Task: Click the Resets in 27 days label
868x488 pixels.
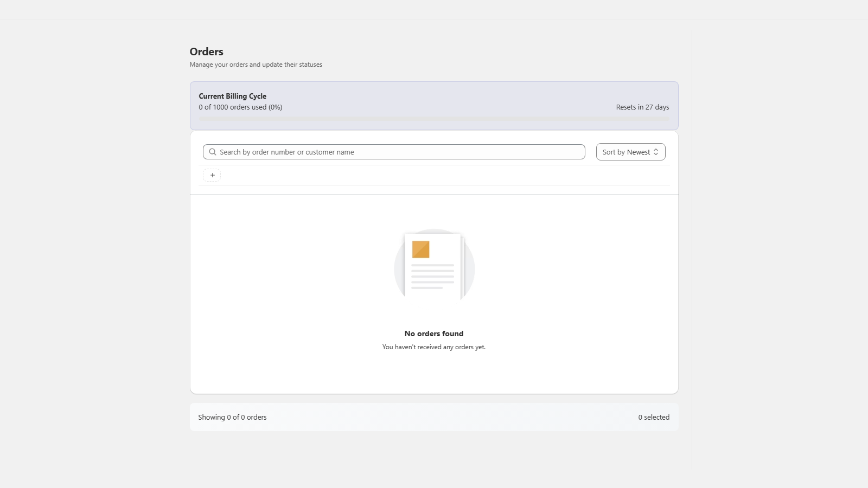Action: tap(642, 107)
